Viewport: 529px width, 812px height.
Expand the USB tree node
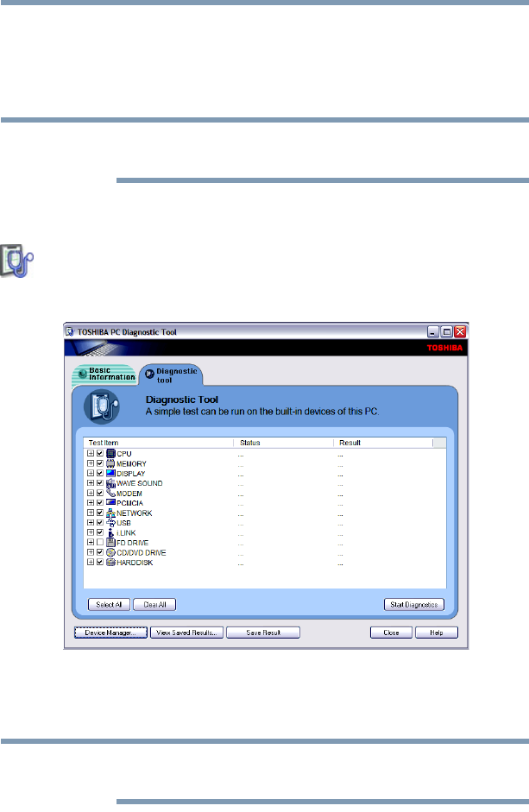coord(91,523)
